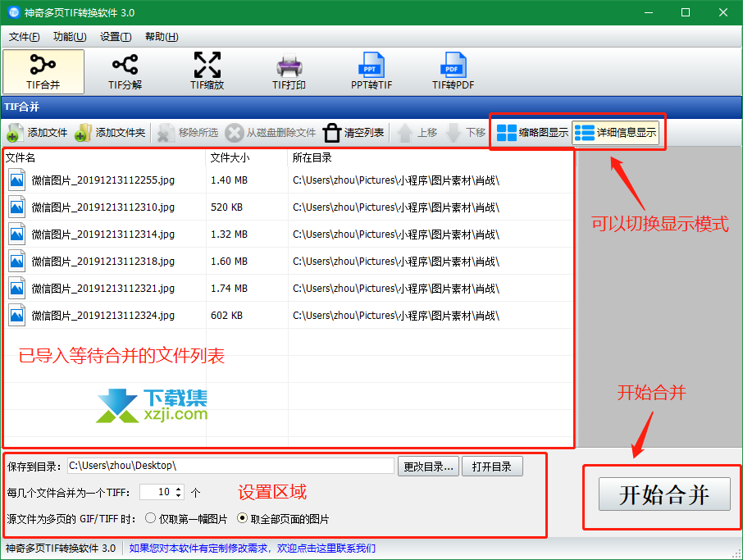Clear the list with 清空列表
743x560 pixels.
353,133
